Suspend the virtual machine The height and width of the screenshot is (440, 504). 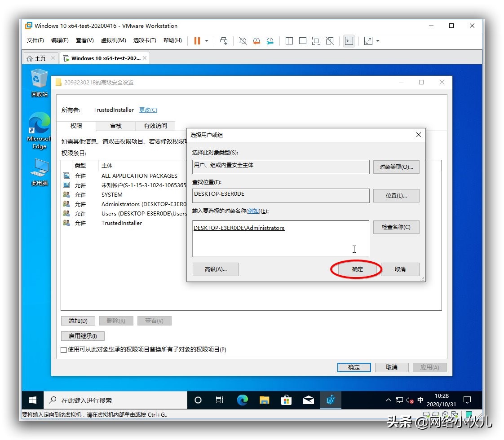point(197,41)
